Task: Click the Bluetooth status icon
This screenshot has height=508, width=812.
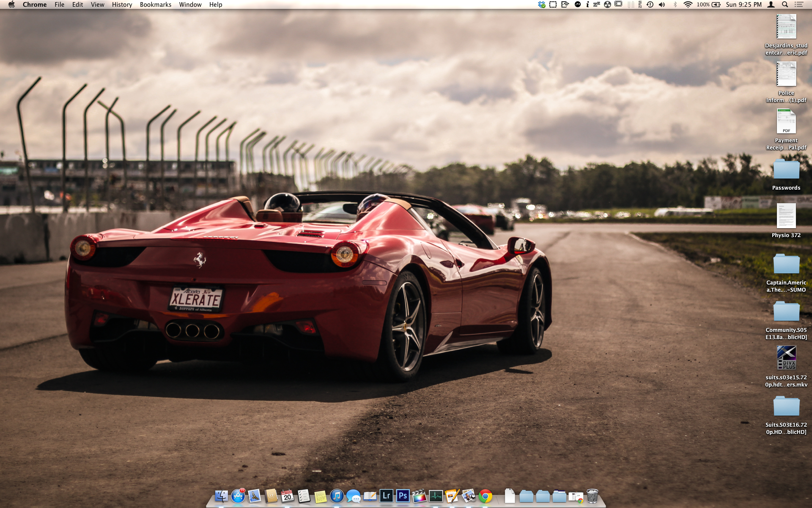Action: [675, 5]
